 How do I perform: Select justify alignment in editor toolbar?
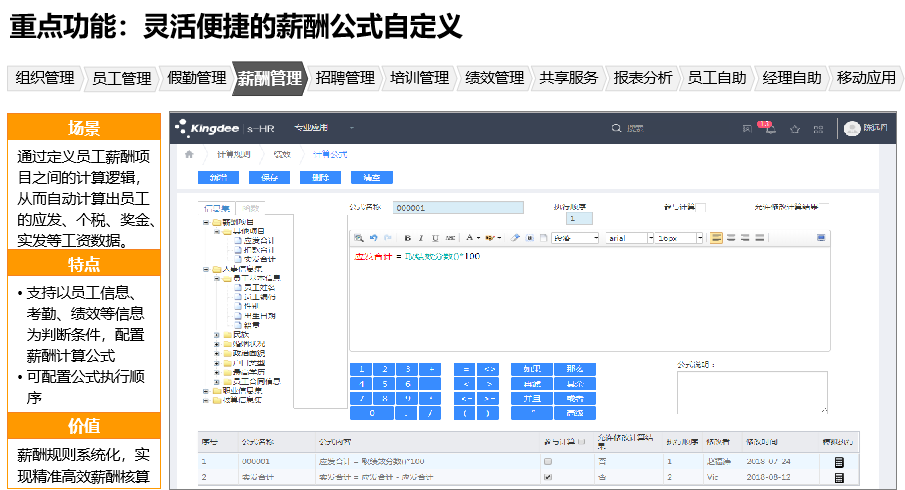(760, 238)
